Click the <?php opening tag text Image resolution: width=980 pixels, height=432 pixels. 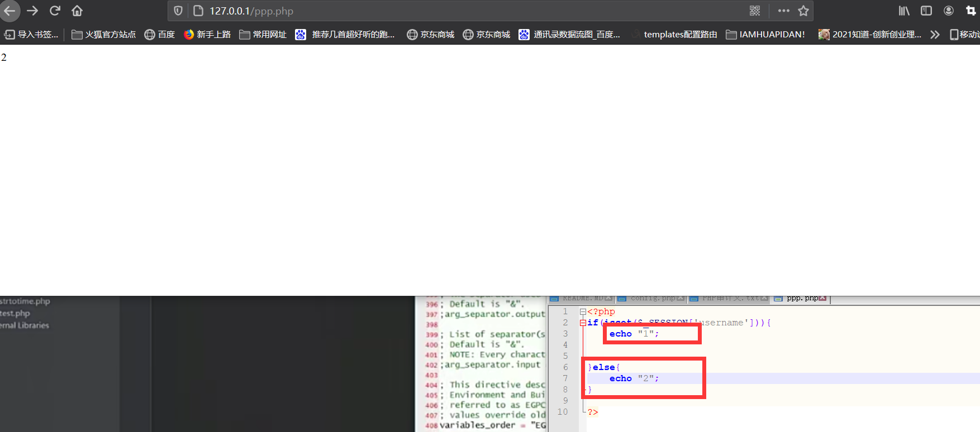601,311
